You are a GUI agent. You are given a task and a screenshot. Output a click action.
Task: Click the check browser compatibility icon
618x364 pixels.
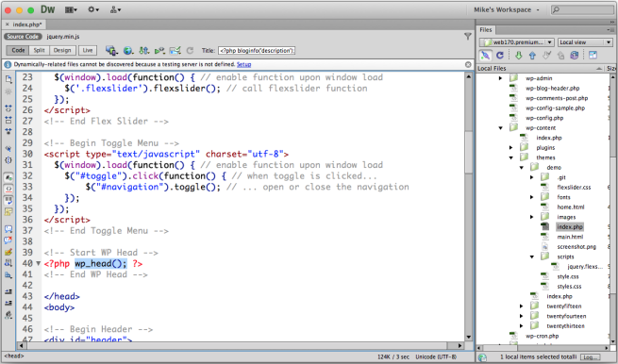pos(175,50)
